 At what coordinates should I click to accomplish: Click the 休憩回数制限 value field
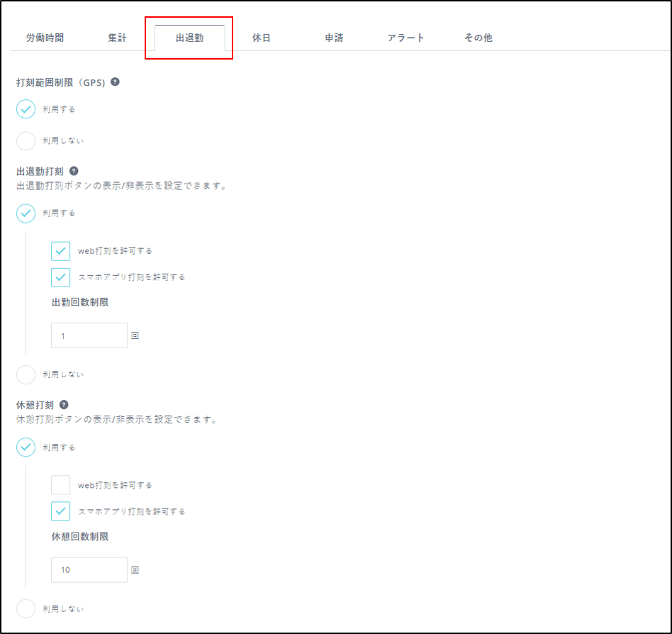pyautogui.click(x=89, y=569)
